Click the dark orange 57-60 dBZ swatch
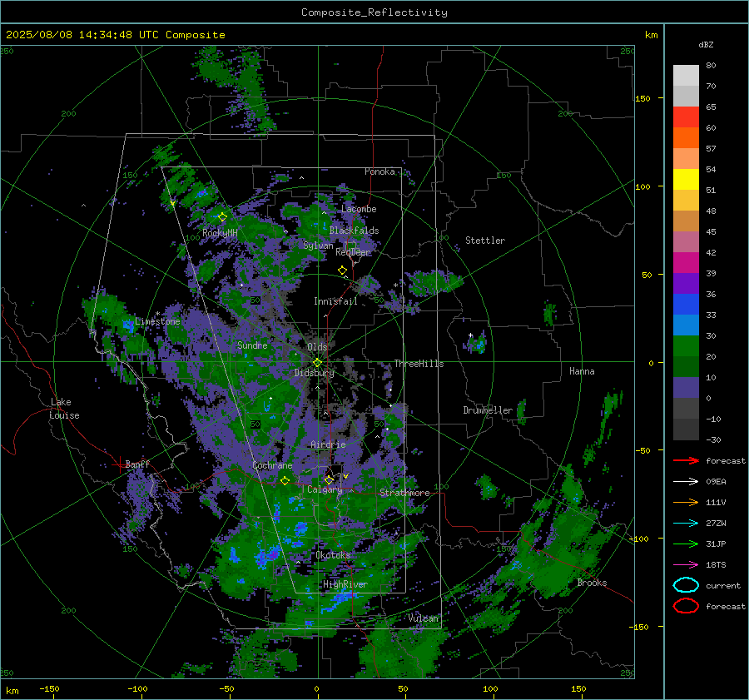The width and height of the screenshot is (749, 700). 686,138
